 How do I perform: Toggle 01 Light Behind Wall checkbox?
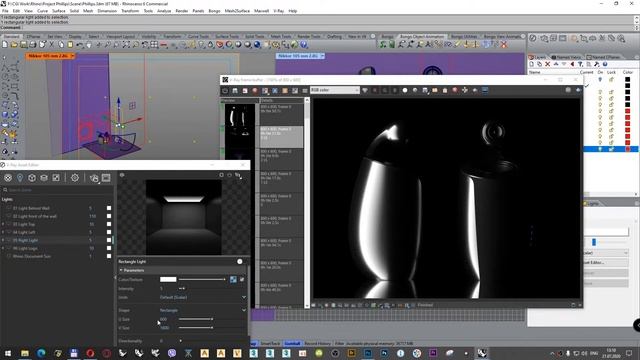tap(109, 208)
